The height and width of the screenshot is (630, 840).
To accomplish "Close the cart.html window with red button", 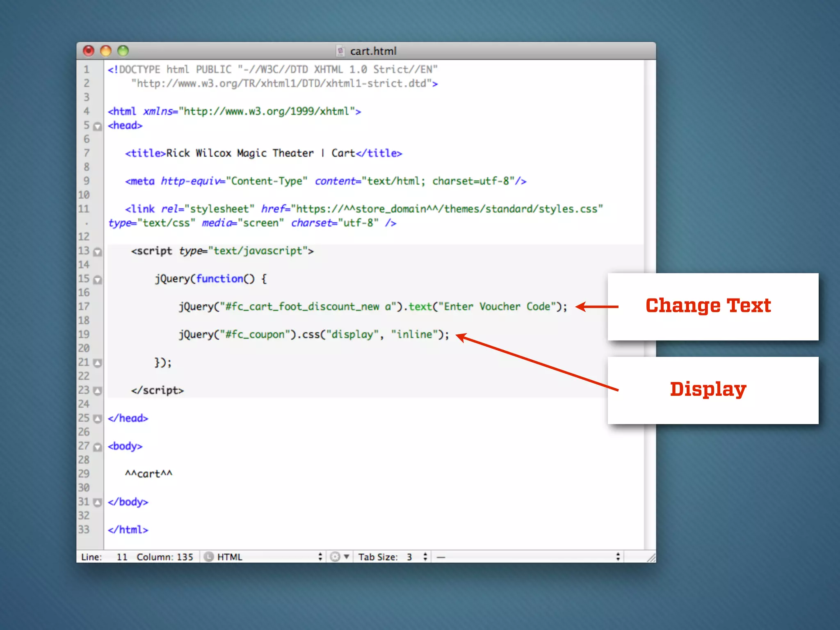I will tap(89, 51).
